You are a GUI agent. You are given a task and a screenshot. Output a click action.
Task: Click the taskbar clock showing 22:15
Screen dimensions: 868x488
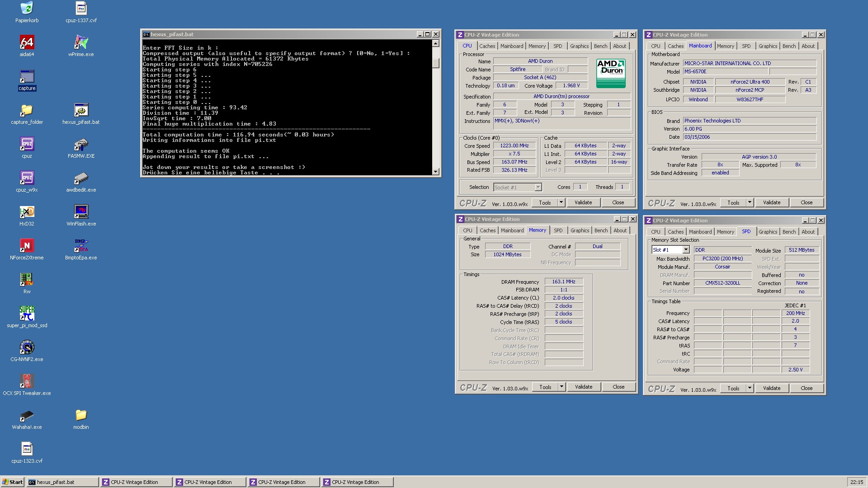point(856,482)
